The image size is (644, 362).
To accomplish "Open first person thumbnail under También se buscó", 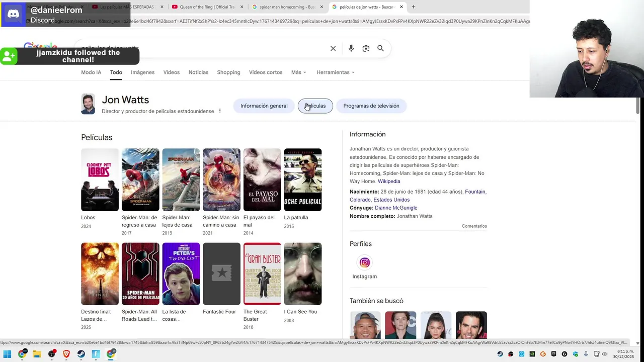I will coord(365,325).
